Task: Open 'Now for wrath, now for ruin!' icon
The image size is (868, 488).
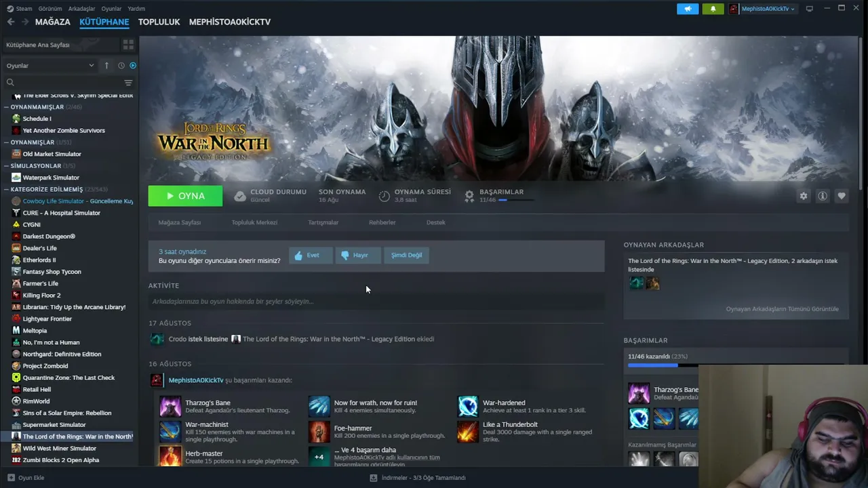Action: (319, 407)
